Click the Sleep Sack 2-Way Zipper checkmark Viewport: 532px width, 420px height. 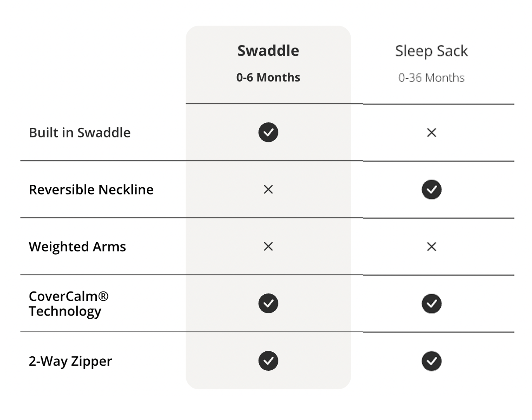pos(431,361)
